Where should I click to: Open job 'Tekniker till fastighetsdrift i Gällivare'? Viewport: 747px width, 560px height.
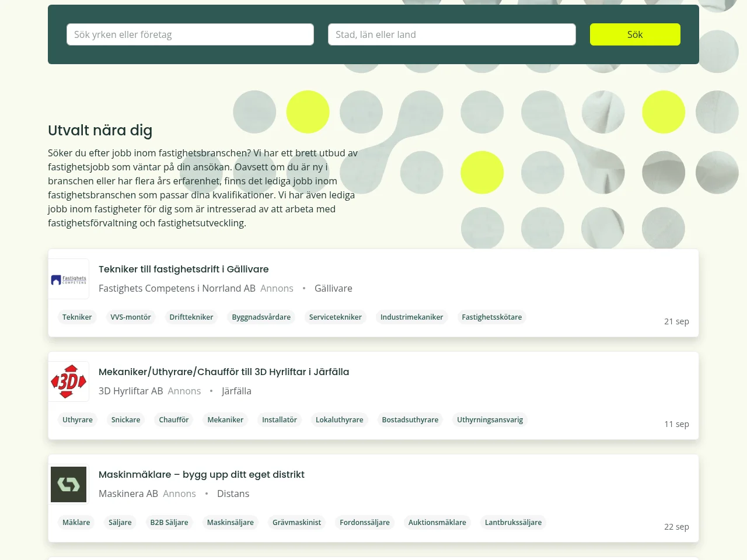coord(184,269)
